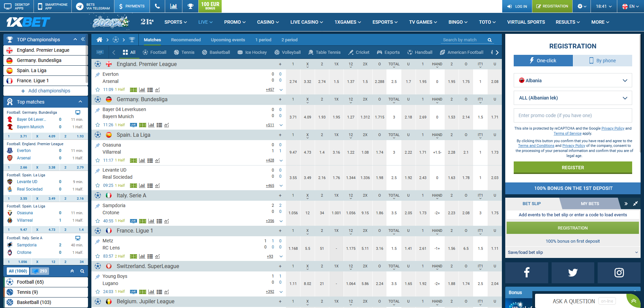Open the SPORTS dropdown menu
644x308 pixels.
176,22
